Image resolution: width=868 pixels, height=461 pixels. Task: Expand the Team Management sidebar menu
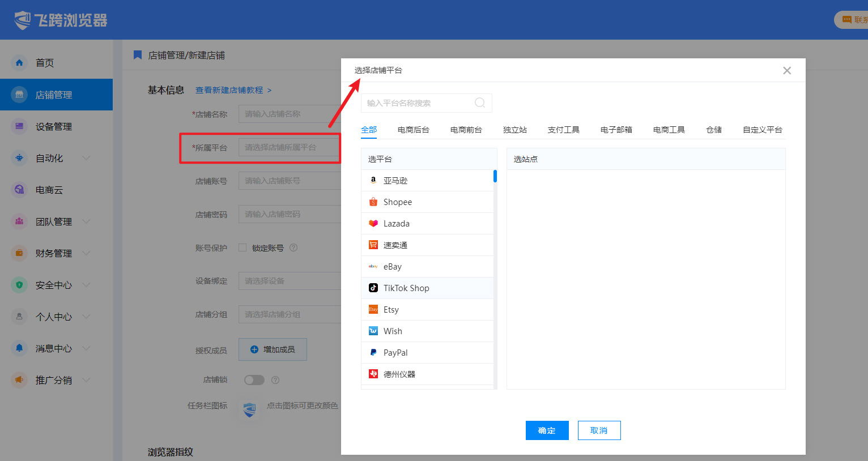tap(86, 221)
